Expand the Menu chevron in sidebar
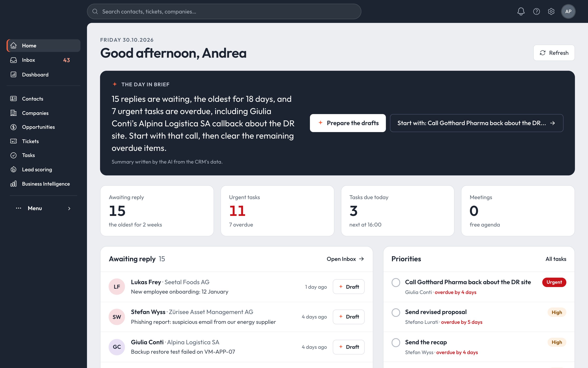 point(69,208)
